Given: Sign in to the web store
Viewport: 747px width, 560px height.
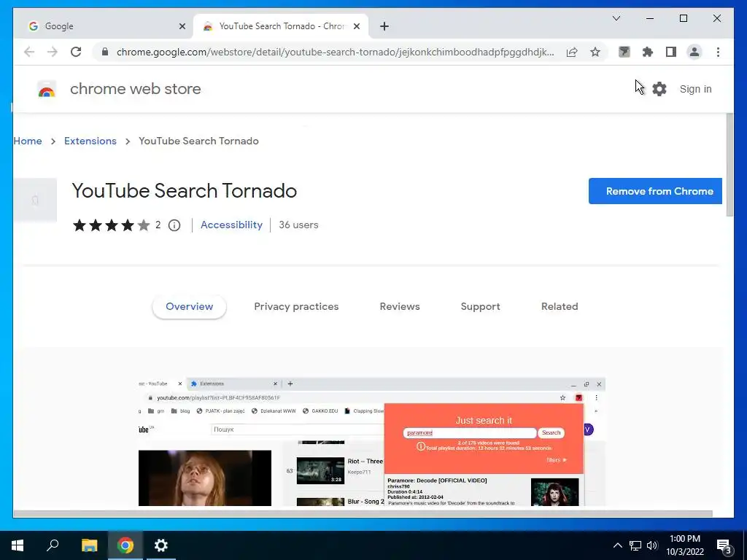Looking at the screenshot, I should tap(695, 89).
